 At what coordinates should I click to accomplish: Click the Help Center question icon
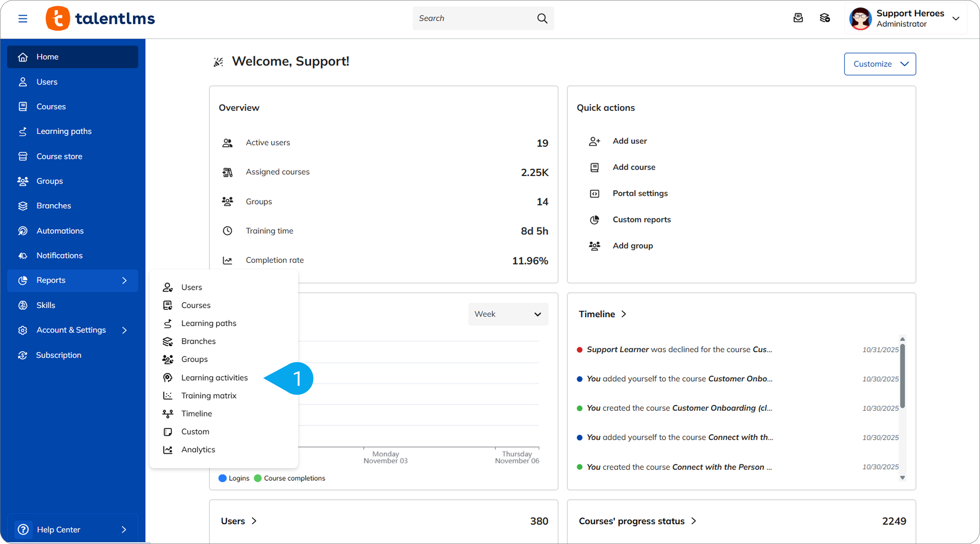(23, 529)
